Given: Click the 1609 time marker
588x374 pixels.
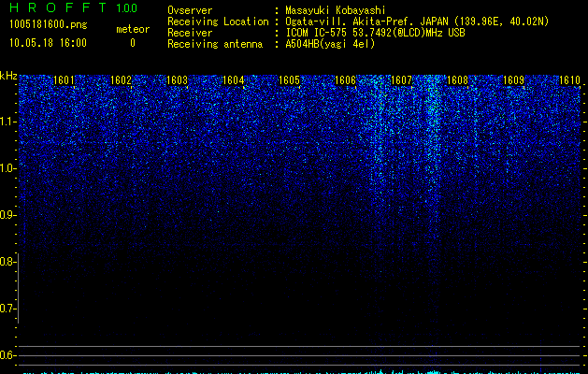Looking at the screenshot, I should point(513,80).
